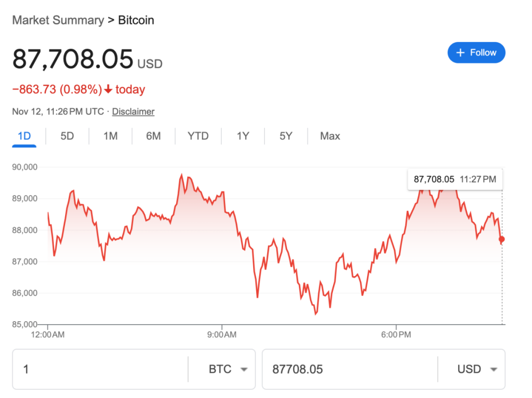Click the Market Summary breadcrumb link
This screenshot has width=532, height=398.
[x=58, y=20]
